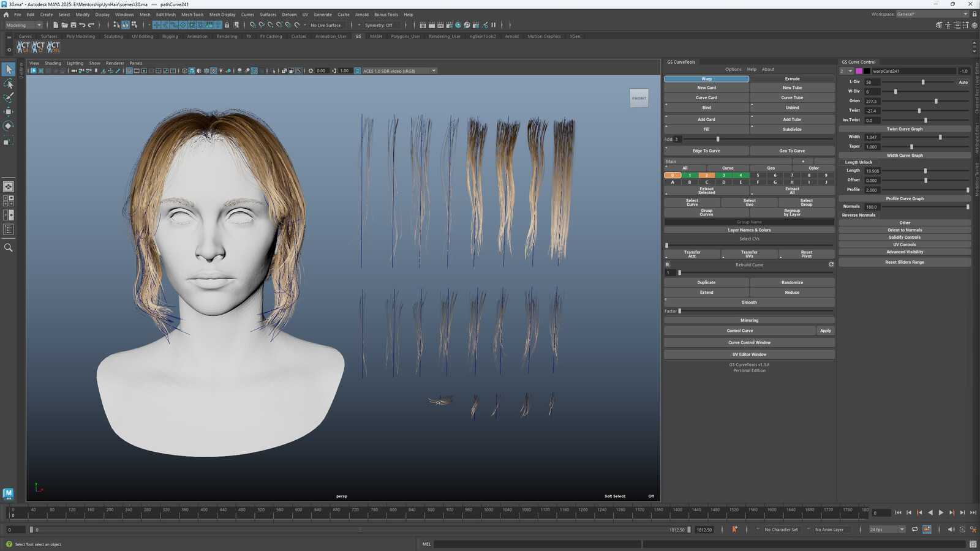The height and width of the screenshot is (551, 980).
Task: Toggle layer 7 in CurveTools
Action: (792, 175)
